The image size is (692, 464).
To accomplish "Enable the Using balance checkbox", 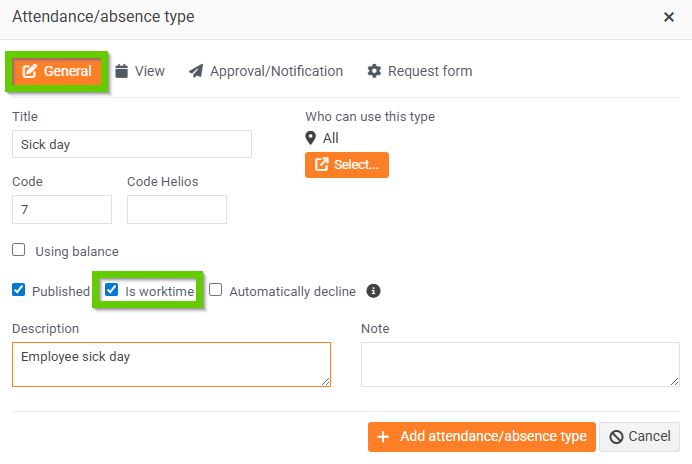I will [x=19, y=250].
